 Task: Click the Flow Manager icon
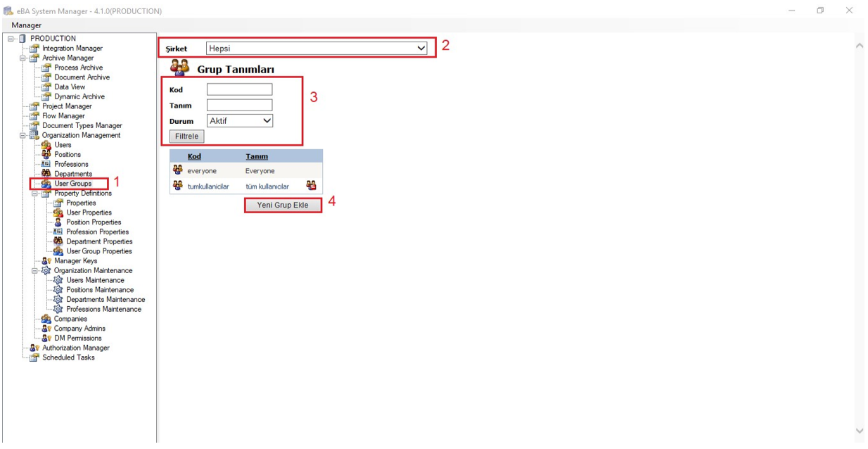[34, 116]
